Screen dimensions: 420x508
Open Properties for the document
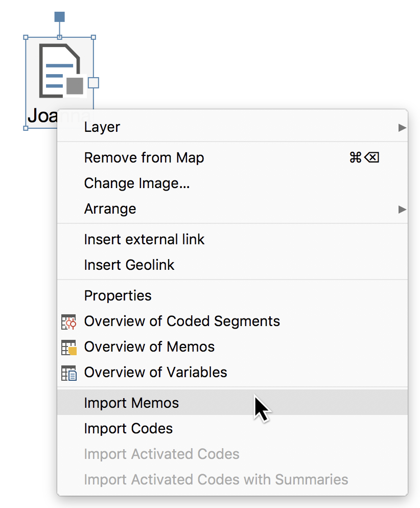click(118, 295)
